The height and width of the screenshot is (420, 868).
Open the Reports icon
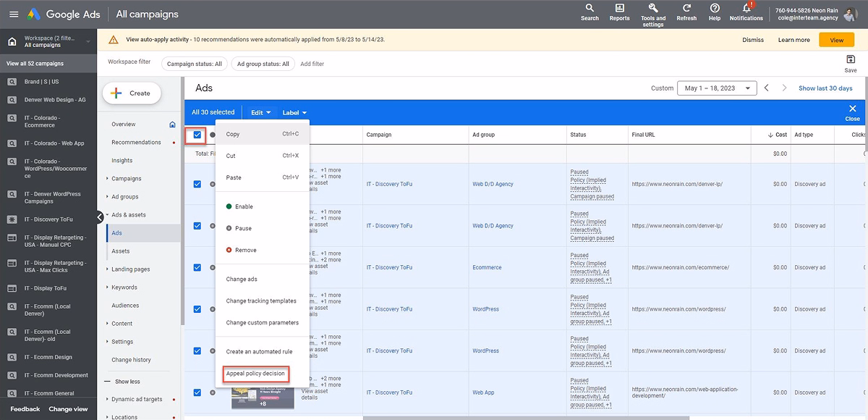tap(619, 13)
